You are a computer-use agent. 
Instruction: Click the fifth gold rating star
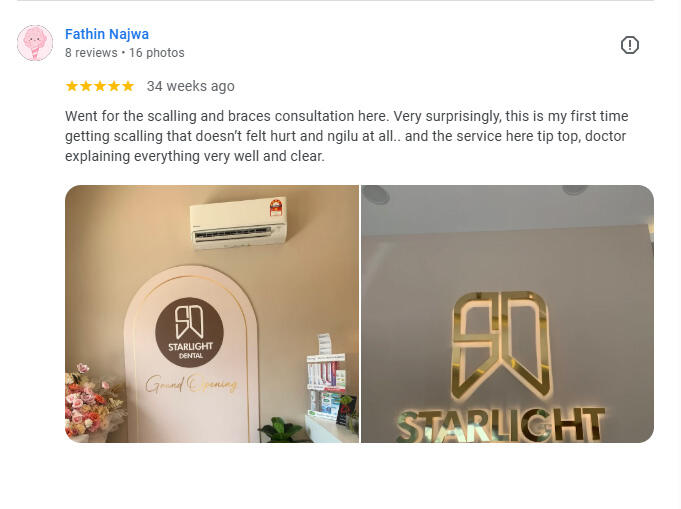pyautogui.click(x=128, y=86)
